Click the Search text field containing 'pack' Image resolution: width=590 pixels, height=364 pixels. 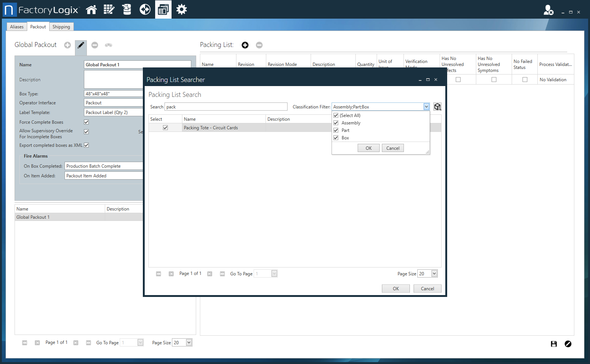tap(226, 107)
